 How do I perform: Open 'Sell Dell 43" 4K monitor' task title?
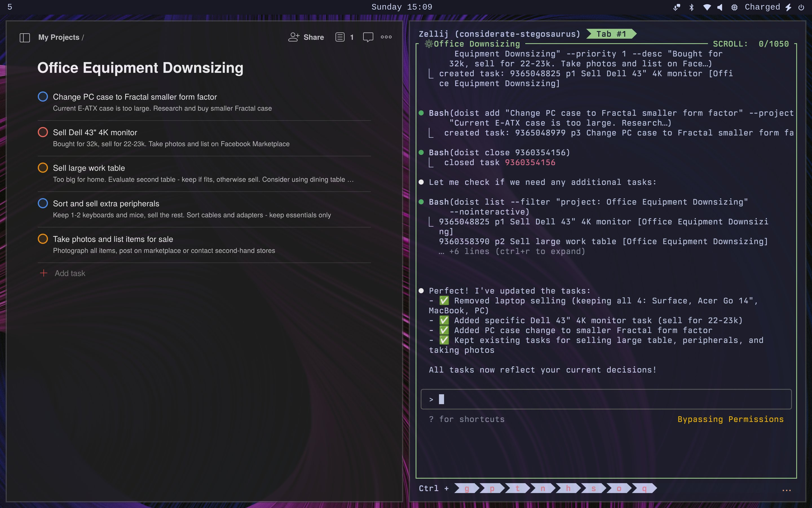(95, 132)
